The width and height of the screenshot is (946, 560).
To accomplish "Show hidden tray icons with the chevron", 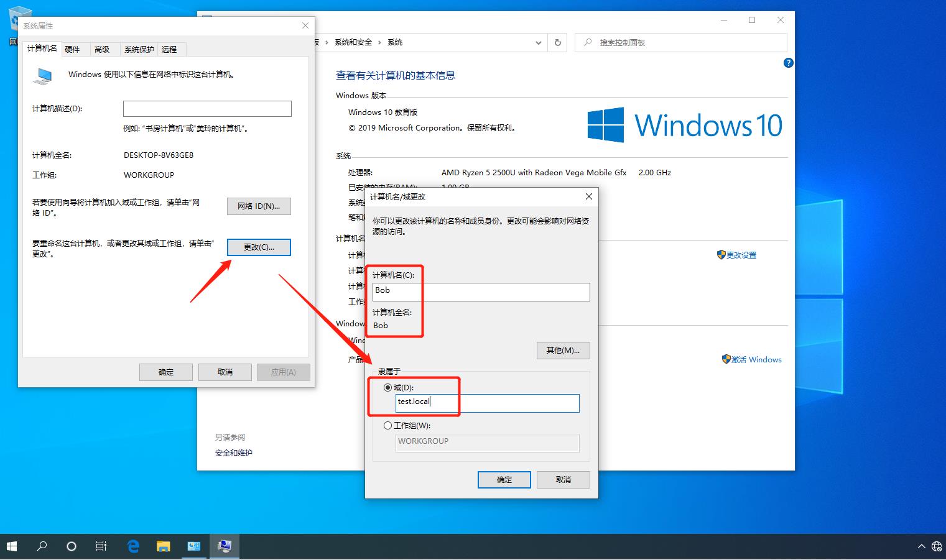I will tap(921, 547).
